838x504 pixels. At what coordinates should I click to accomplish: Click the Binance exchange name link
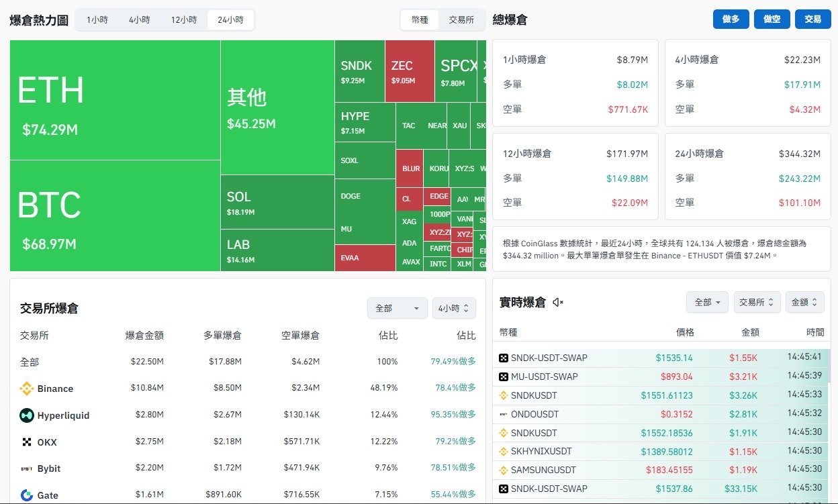pyautogui.click(x=55, y=389)
